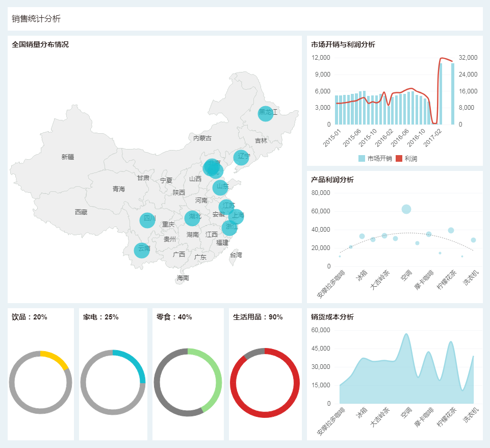Screen dimensions: 490x448
Task: Click the 湖北 map bubble
Action: (x=192, y=218)
